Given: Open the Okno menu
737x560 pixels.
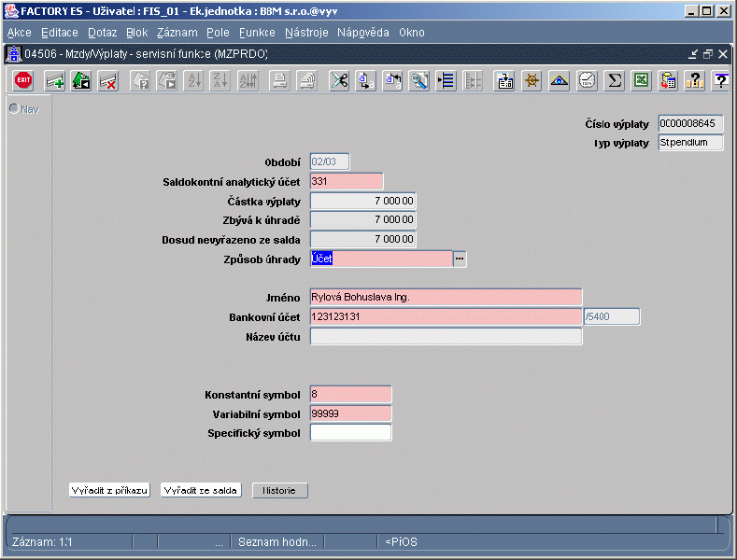Looking at the screenshot, I should (412, 33).
